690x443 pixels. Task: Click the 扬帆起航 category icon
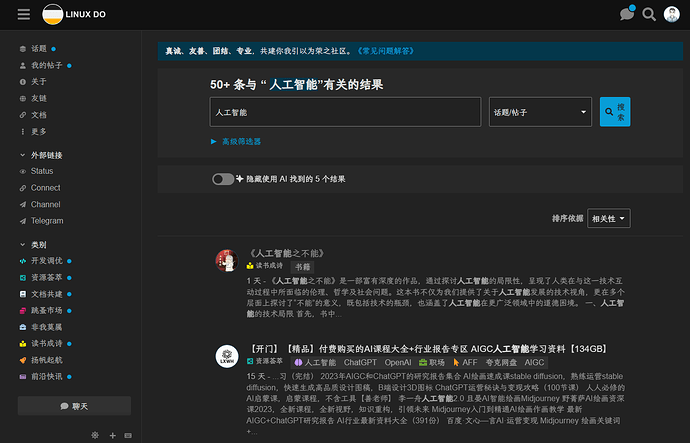23,360
